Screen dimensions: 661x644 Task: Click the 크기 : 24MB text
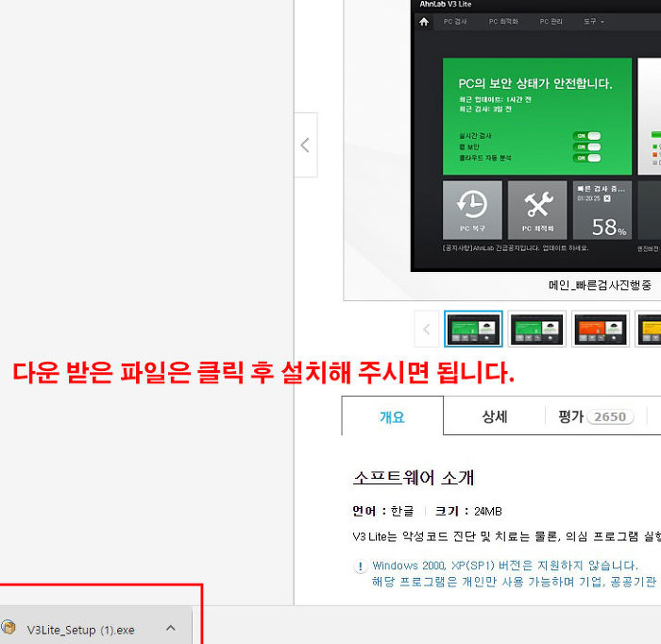pyautogui.click(x=468, y=511)
